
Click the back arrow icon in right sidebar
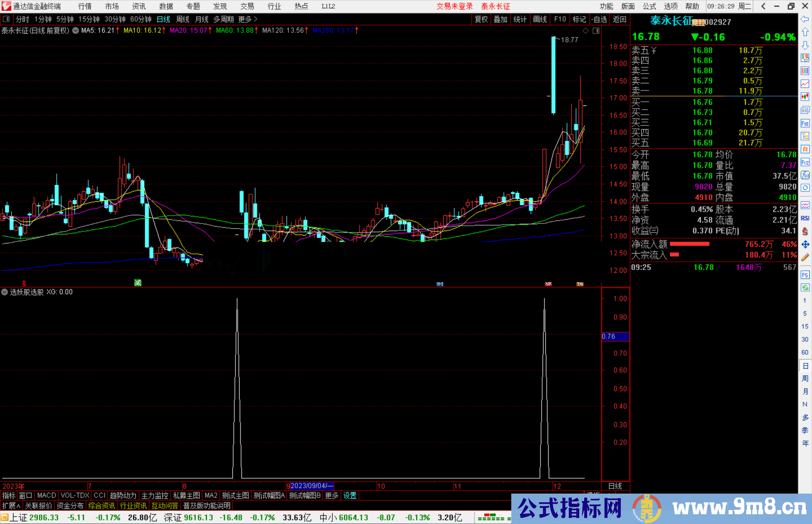coord(805,19)
